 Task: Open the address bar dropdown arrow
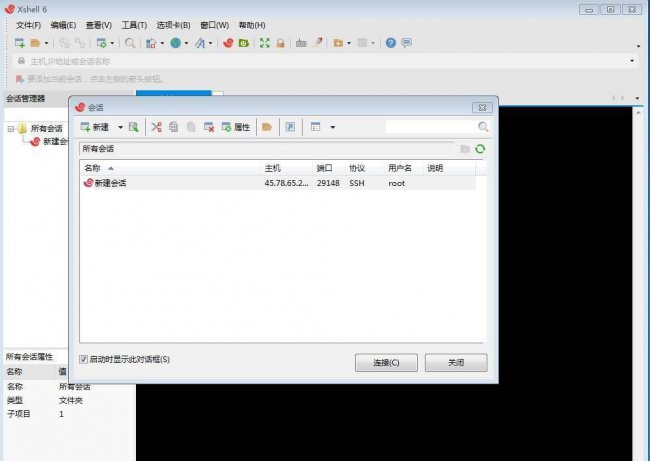(632, 61)
